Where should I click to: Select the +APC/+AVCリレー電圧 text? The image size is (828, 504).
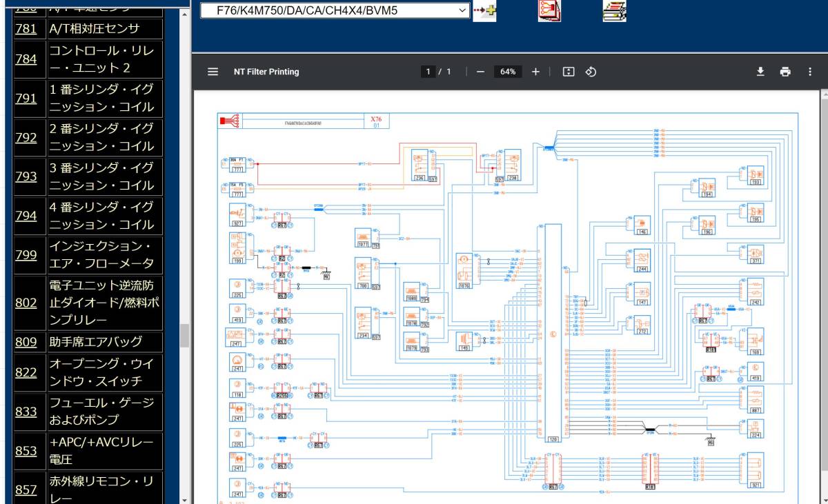point(101,451)
